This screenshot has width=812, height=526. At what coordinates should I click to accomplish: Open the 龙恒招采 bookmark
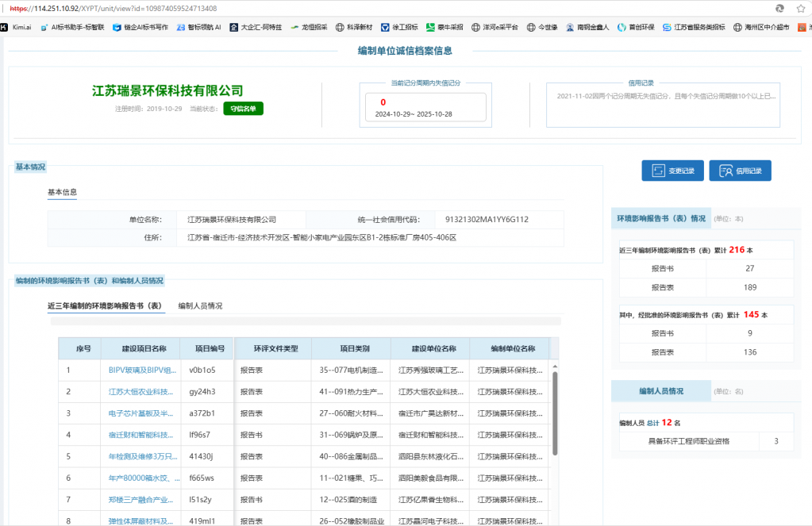click(309, 27)
